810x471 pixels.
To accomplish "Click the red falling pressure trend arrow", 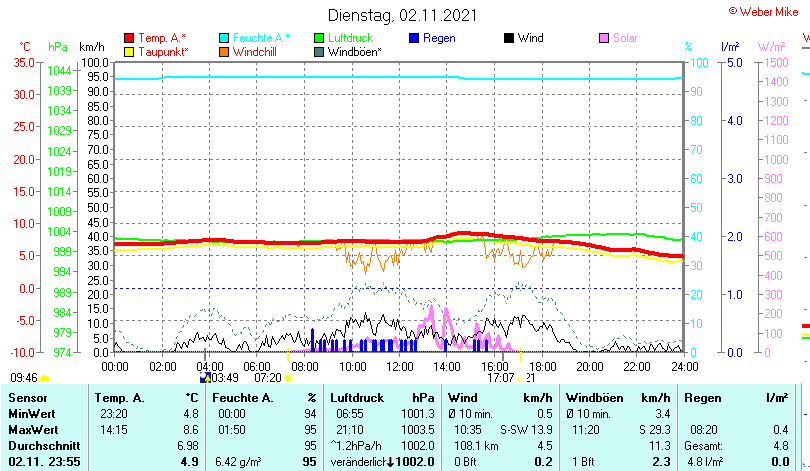I will (390, 461).
